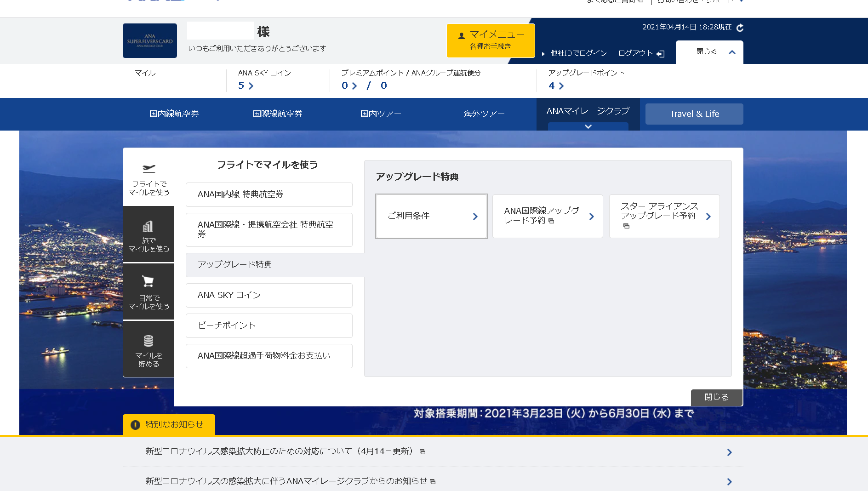Open the マイメニュー 各種お手続き button
The image size is (868, 491).
(491, 40)
